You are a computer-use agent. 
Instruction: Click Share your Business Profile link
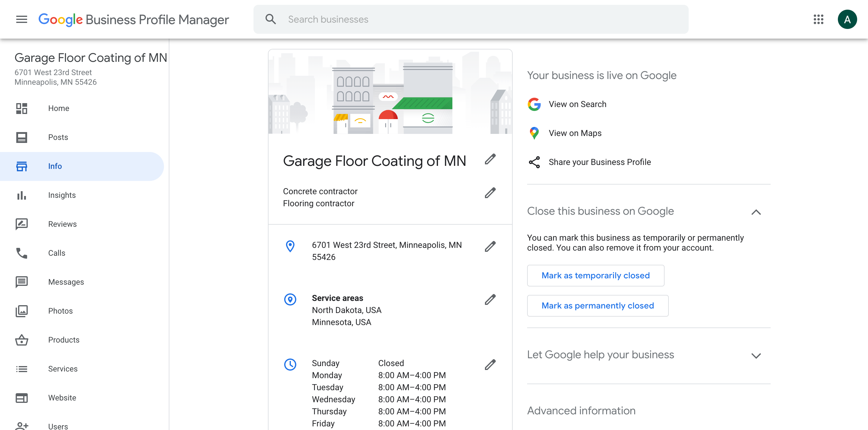tap(599, 161)
